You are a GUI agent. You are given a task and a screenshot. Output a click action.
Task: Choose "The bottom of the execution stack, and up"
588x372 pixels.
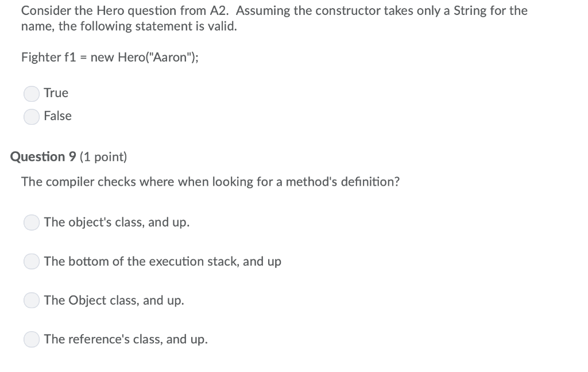point(31,261)
